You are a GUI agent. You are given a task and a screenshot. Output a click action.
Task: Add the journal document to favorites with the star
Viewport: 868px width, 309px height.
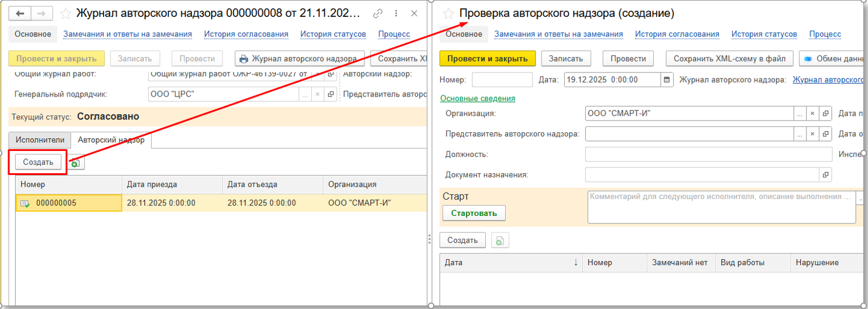point(66,13)
